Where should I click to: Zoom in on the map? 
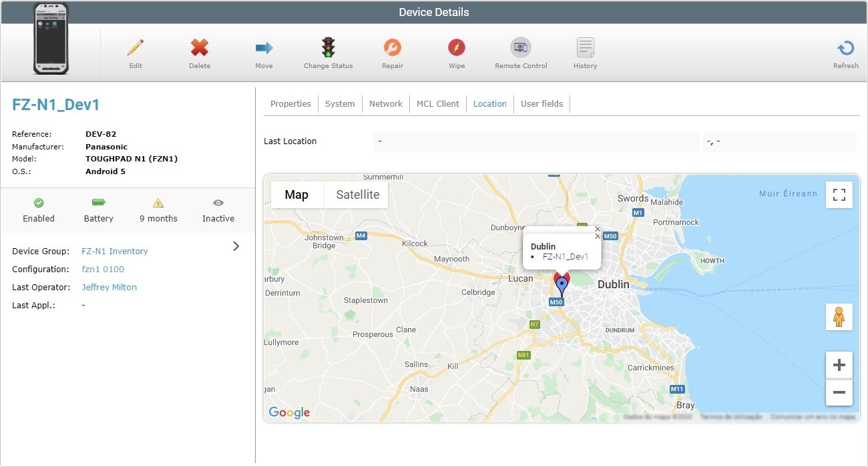839,365
